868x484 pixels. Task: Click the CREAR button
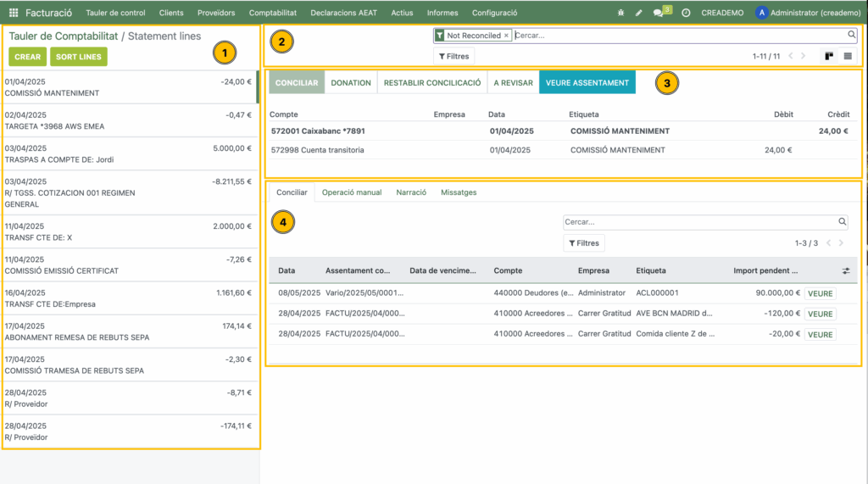[27, 57]
